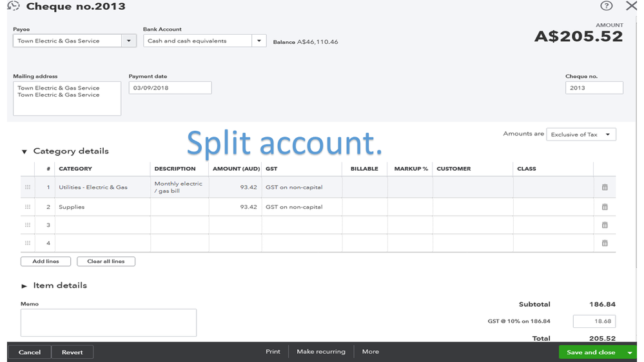The image size is (644, 362).
Task: Click the CLASS column header
Action: tap(527, 169)
